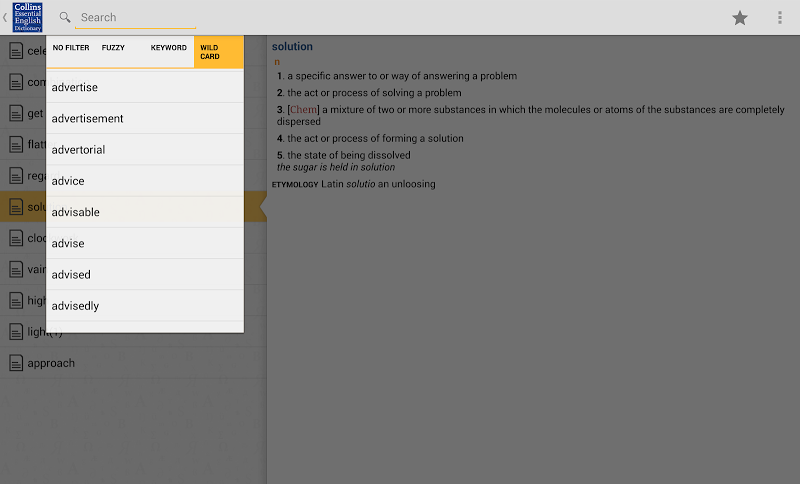Tap the document icon beside 'com'

[x=16, y=82]
